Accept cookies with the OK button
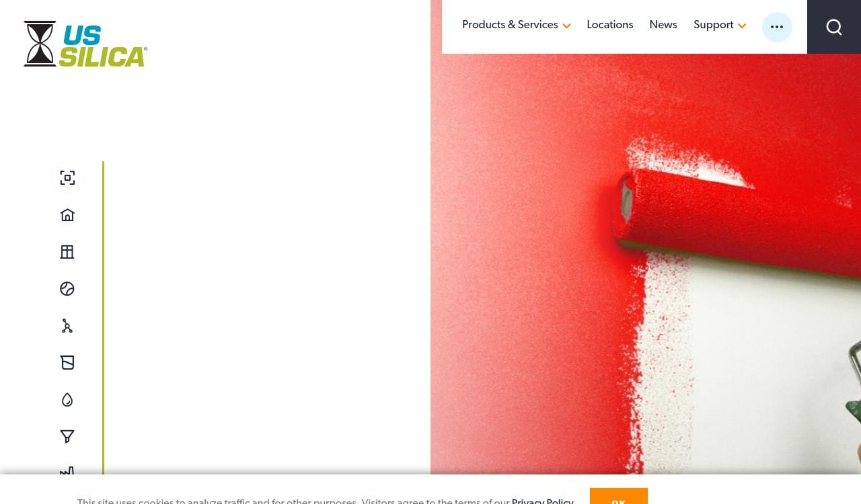Screen dimensions: 861x504 click(x=619, y=497)
